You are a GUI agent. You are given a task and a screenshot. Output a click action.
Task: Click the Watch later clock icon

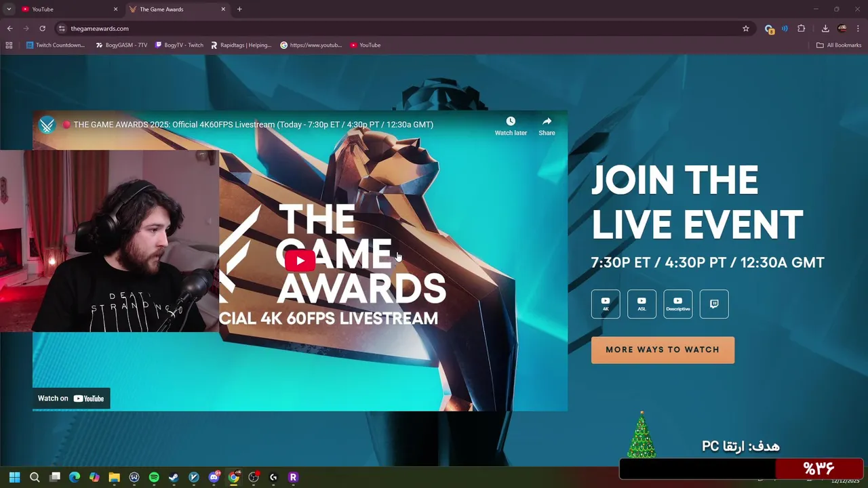click(x=511, y=121)
